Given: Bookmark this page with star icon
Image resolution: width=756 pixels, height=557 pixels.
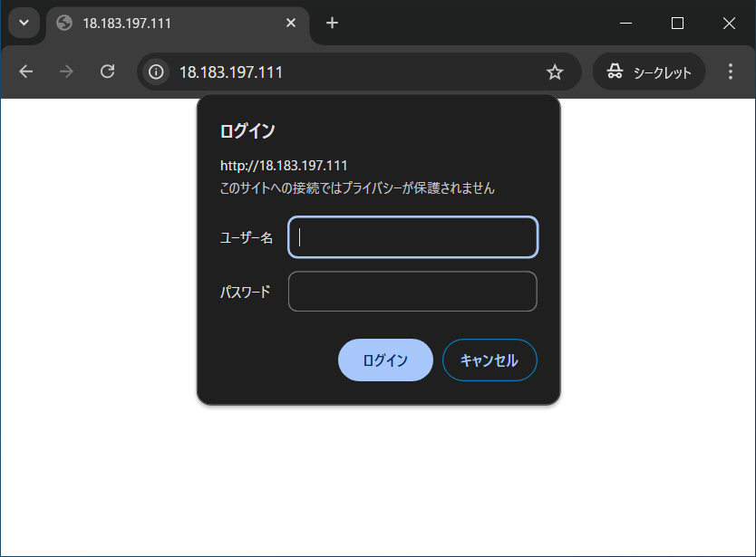Looking at the screenshot, I should (555, 72).
